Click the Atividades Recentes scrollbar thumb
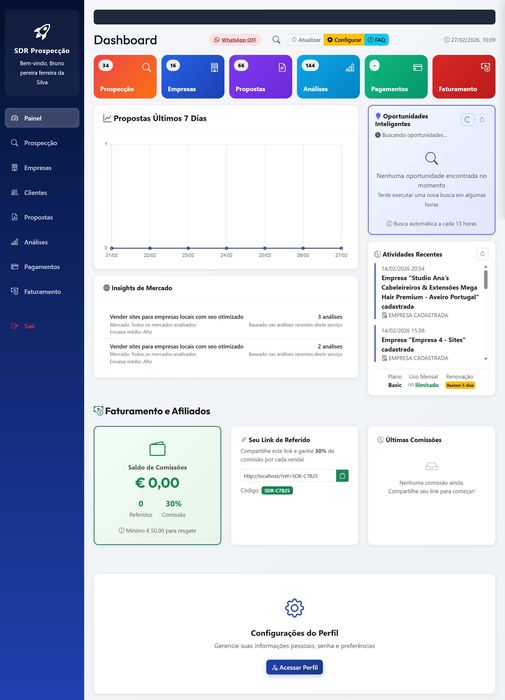Screen dimensions: 505x700 pyautogui.click(x=486, y=279)
